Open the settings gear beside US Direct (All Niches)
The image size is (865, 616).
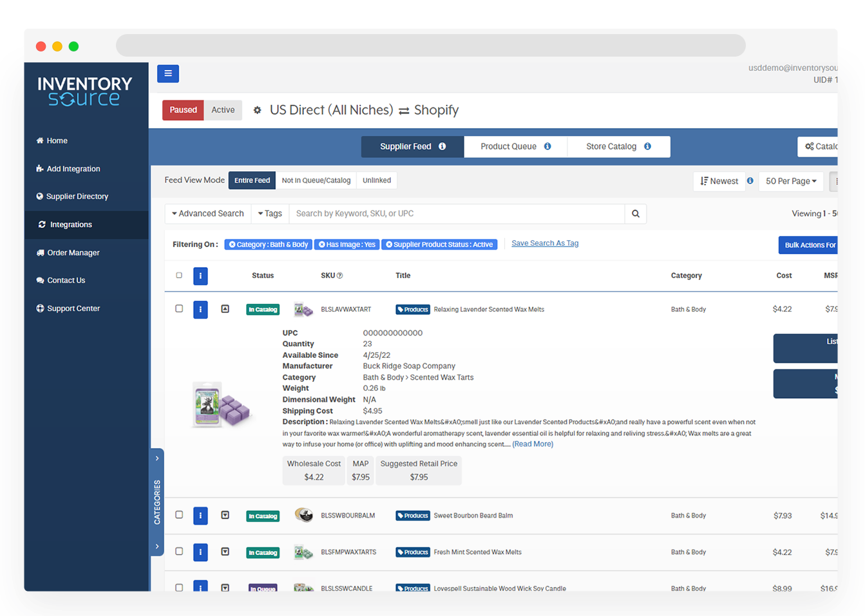(258, 109)
